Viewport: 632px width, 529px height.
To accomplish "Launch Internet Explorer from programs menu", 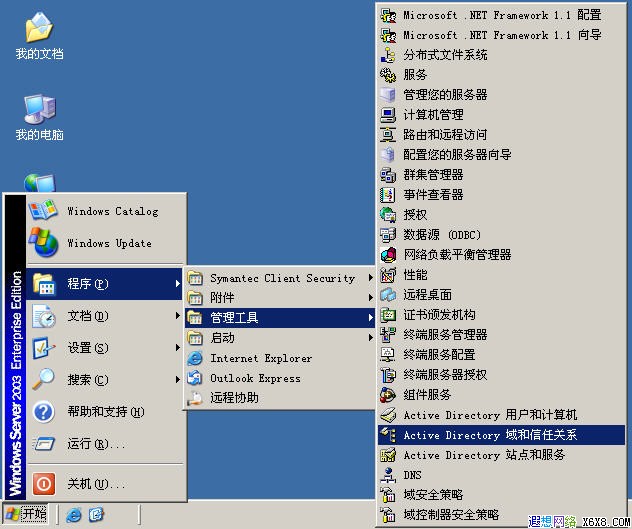I will coord(280,358).
